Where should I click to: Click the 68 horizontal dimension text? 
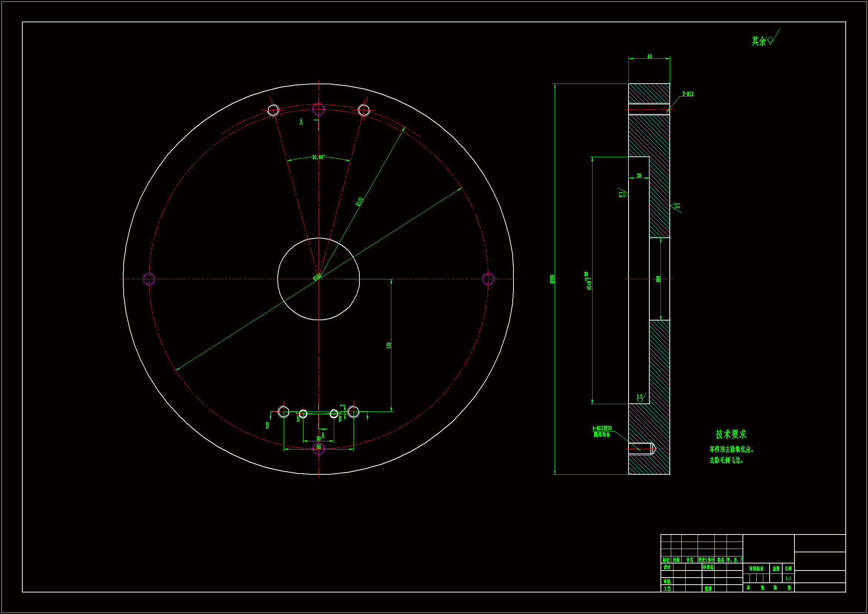tap(318, 447)
